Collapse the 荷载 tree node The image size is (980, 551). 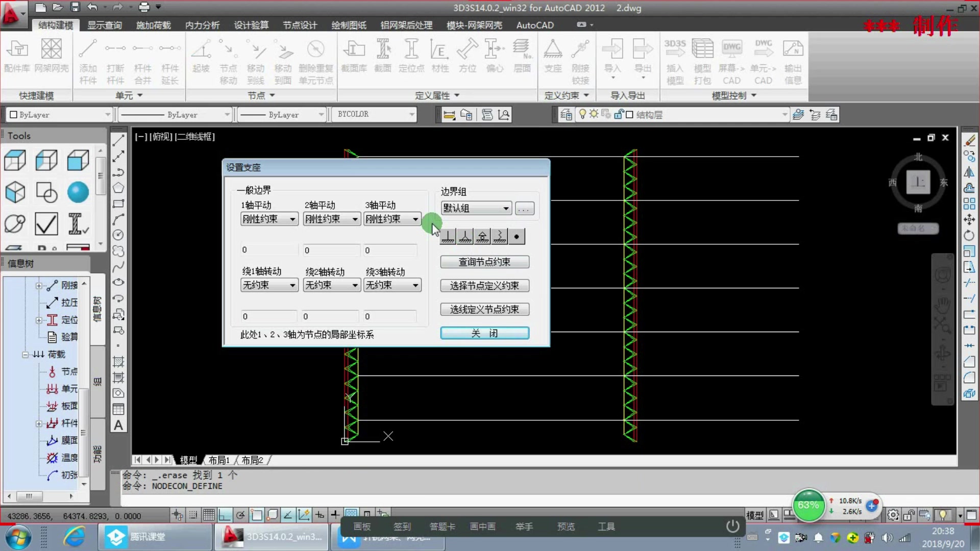click(x=25, y=355)
